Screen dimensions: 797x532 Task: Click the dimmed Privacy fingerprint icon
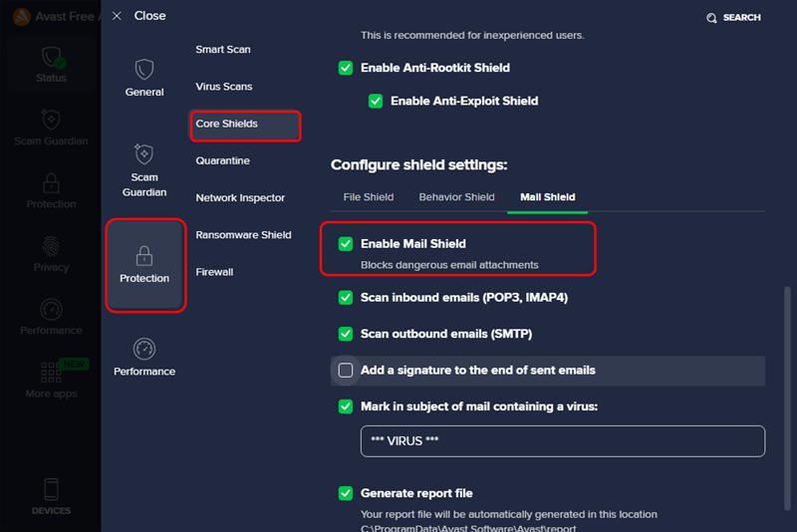tap(51, 246)
